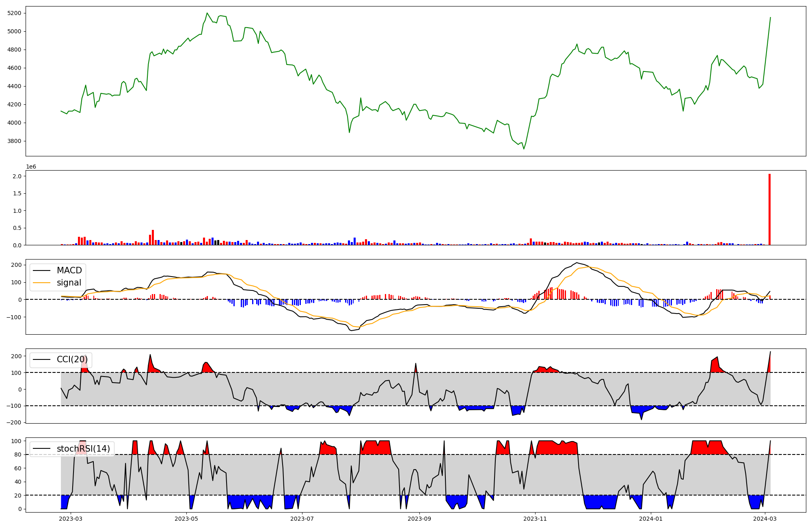Click the signal legend label
The width and height of the screenshot is (812, 528).
click(x=69, y=283)
